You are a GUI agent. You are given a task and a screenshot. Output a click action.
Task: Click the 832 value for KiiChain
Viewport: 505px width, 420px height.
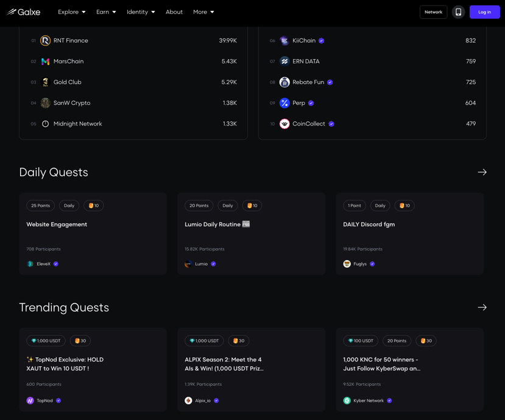[470, 41]
